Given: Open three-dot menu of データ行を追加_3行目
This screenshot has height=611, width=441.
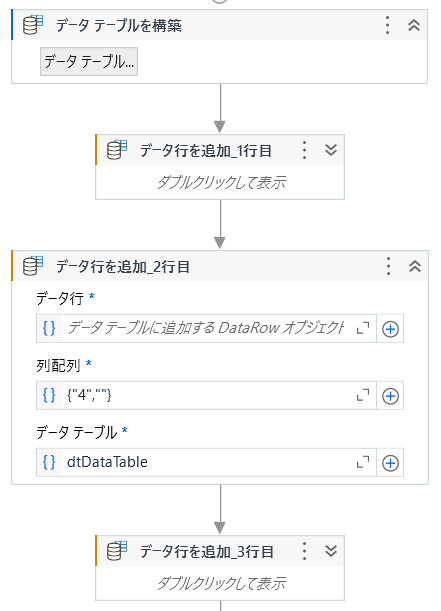Looking at the screenshot, I should pos(305,551).
